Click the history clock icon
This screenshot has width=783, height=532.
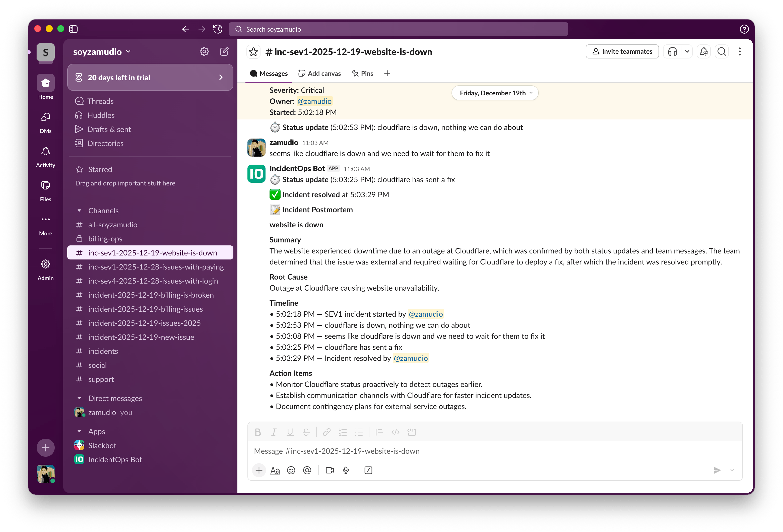(x=218, y=29)
